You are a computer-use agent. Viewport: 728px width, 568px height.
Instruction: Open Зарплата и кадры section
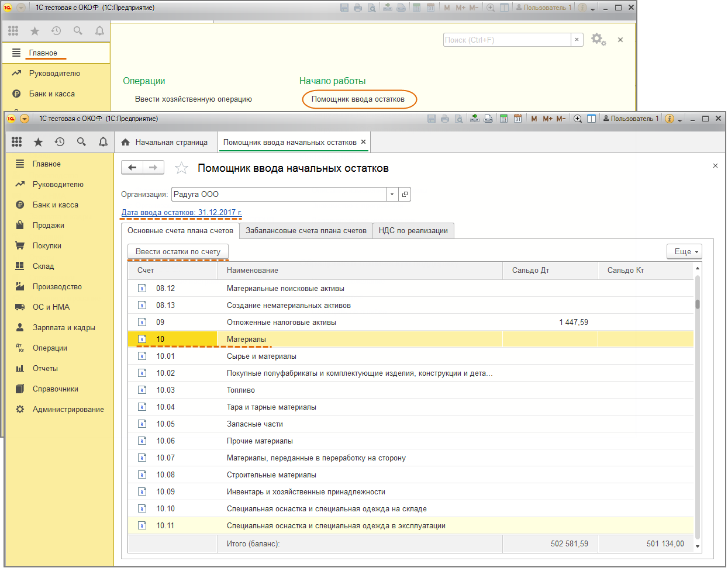[x=64, y=328]
